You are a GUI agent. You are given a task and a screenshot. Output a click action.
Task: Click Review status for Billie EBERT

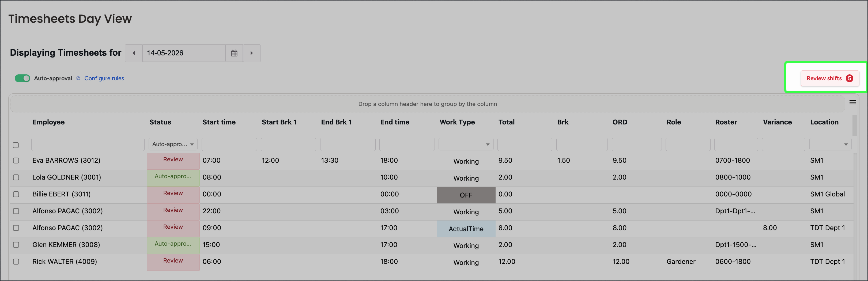(173, 194)
